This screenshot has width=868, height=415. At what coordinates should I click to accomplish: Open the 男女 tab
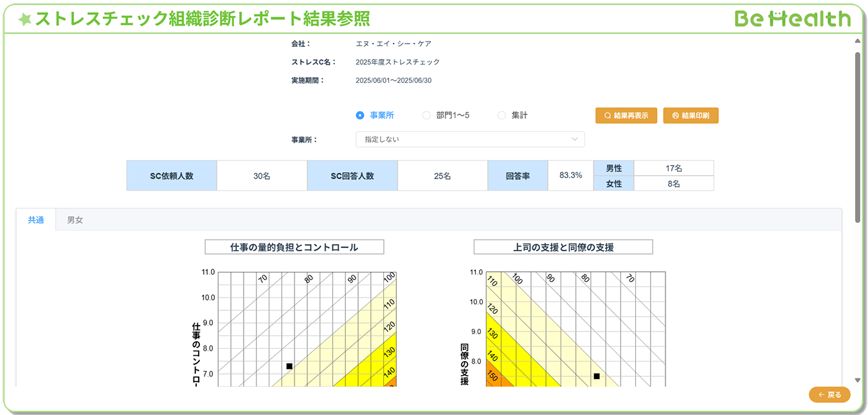(75, 220)
